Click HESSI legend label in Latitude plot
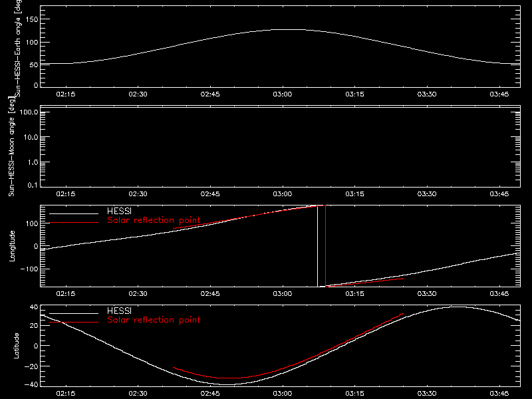532x399 pixels. [119, 311]
